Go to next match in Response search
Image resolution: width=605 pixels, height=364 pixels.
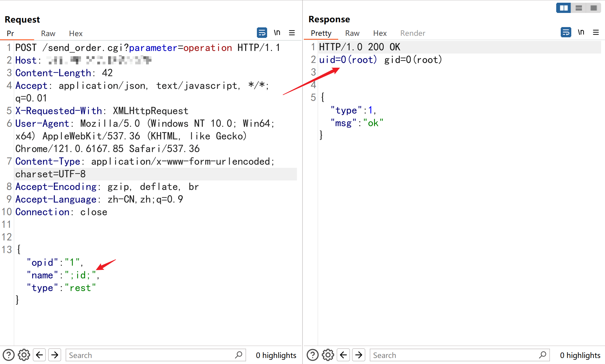(359, 355)
